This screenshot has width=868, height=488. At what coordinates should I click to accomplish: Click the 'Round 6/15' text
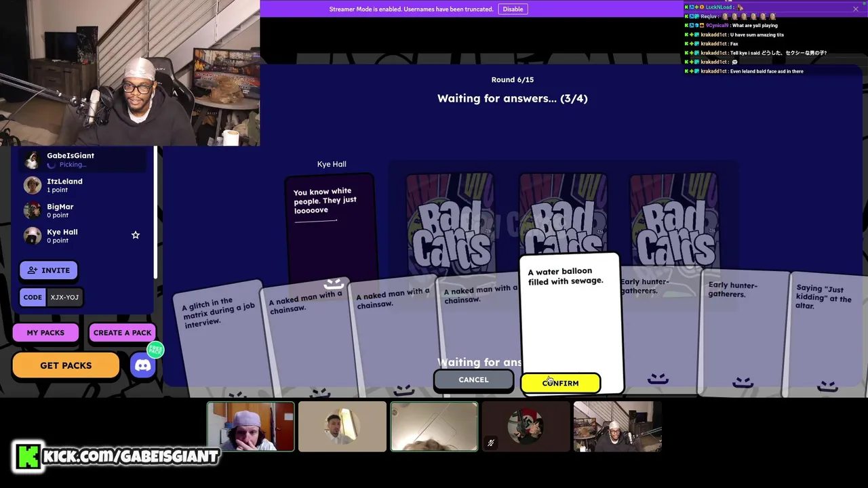(x=512, y=80)
